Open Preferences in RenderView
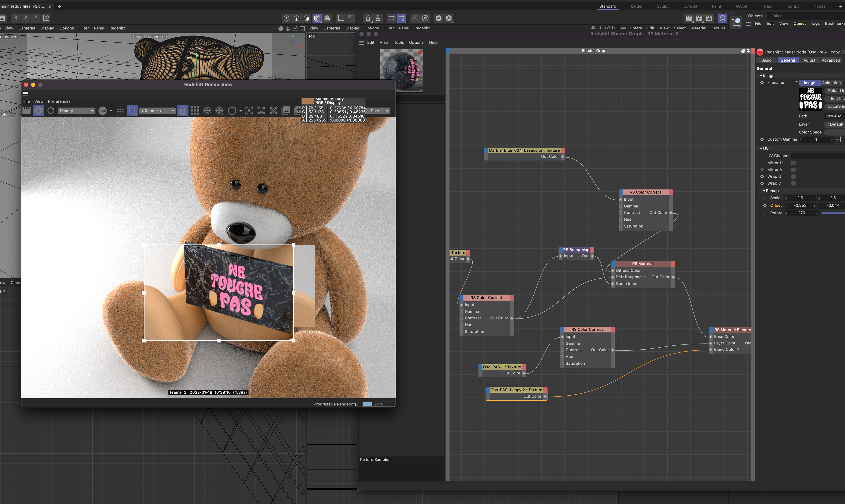The image size is (845, 504). click(x=59, y=102)
